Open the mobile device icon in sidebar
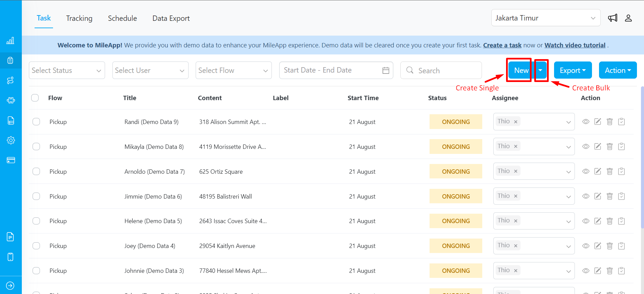Viewport: 644px width, 294px height. (10, 257)
